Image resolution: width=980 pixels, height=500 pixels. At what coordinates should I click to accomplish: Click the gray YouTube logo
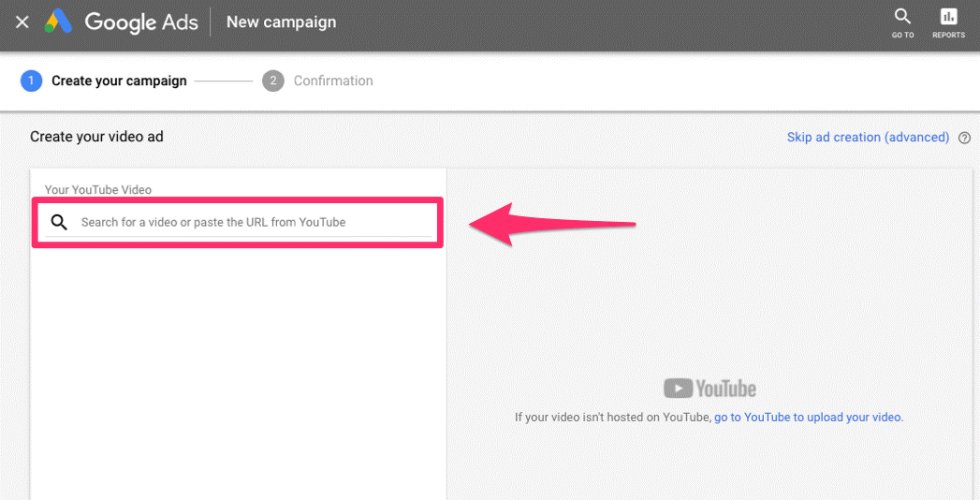pyautogui.click(x=709, y=389)
